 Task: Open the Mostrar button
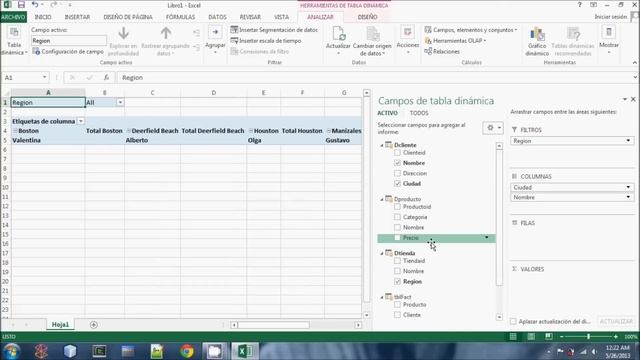pos(609,41)
